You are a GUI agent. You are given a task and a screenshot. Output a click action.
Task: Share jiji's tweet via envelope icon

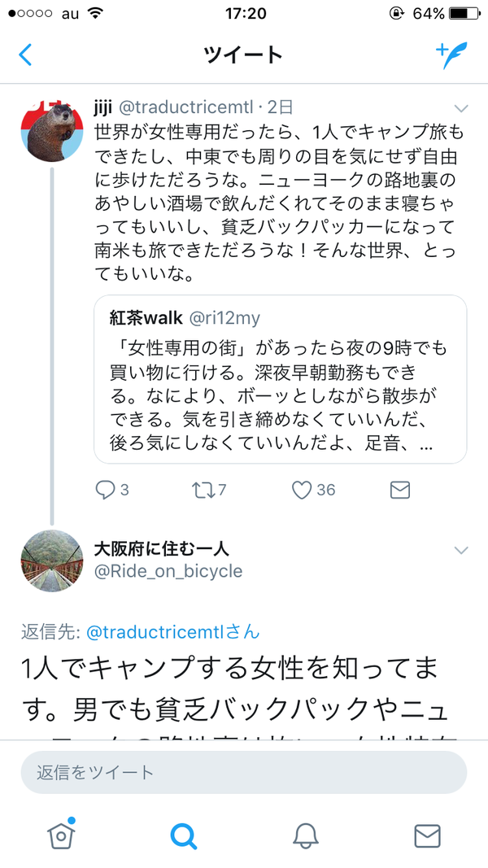click(399, 490)
